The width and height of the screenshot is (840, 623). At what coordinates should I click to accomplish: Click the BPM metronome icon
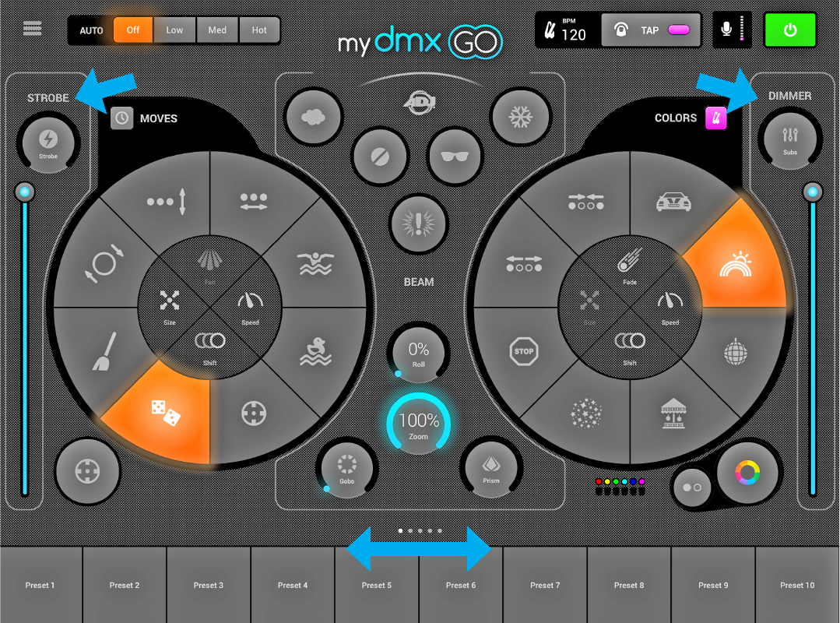pyautogui.click(x=550, y=30)
